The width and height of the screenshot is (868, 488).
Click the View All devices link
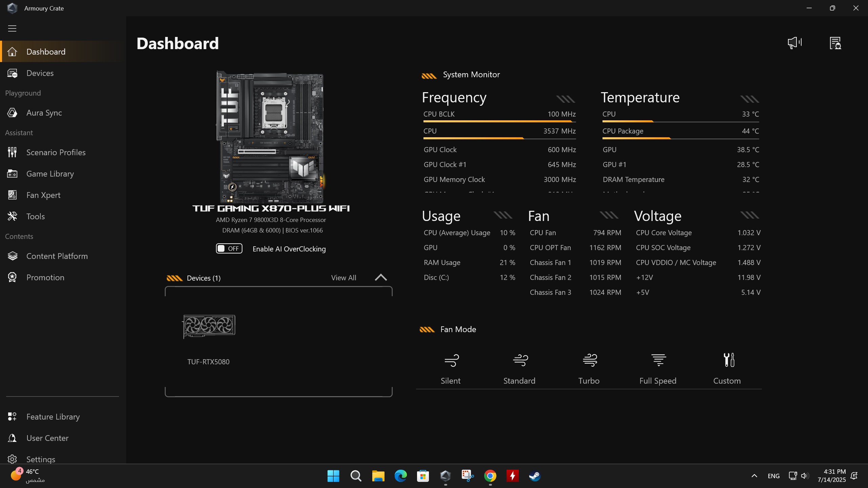(x=343, y=278)
